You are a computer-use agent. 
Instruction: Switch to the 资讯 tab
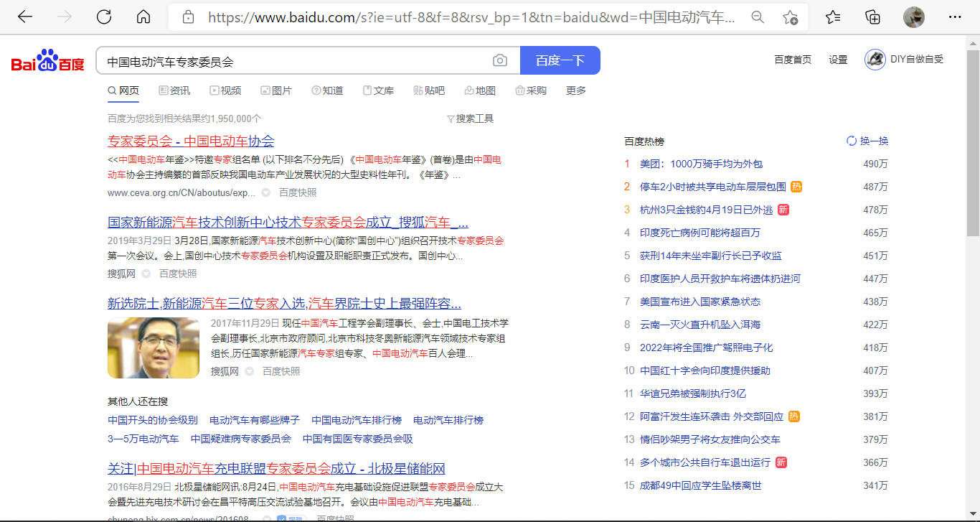(174, 90)
